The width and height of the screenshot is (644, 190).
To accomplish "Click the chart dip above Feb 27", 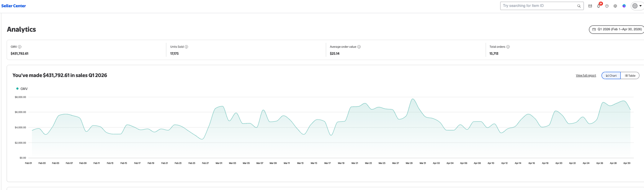I will 202,139.
